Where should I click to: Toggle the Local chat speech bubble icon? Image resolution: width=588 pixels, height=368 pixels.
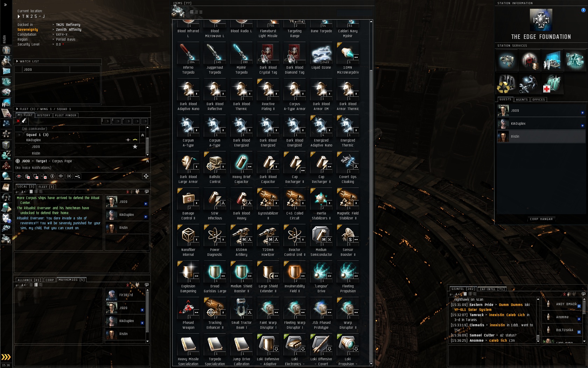pos(147,192)
